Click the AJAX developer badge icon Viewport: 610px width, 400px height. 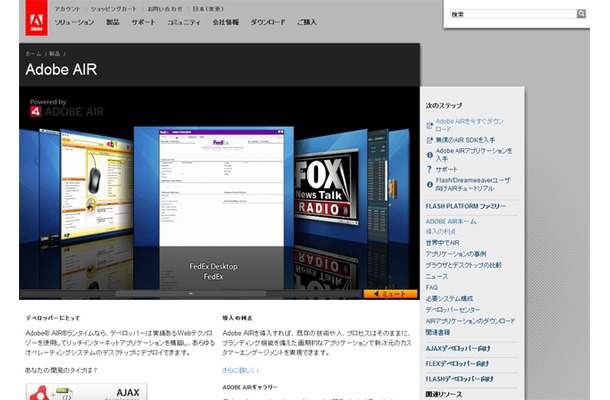click(86, 392)
